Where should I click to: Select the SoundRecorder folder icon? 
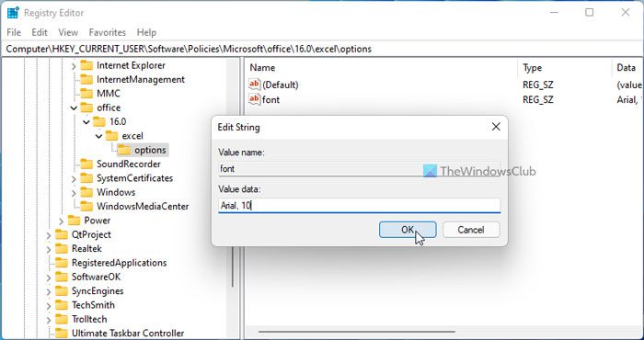click(x=86, y=164)
